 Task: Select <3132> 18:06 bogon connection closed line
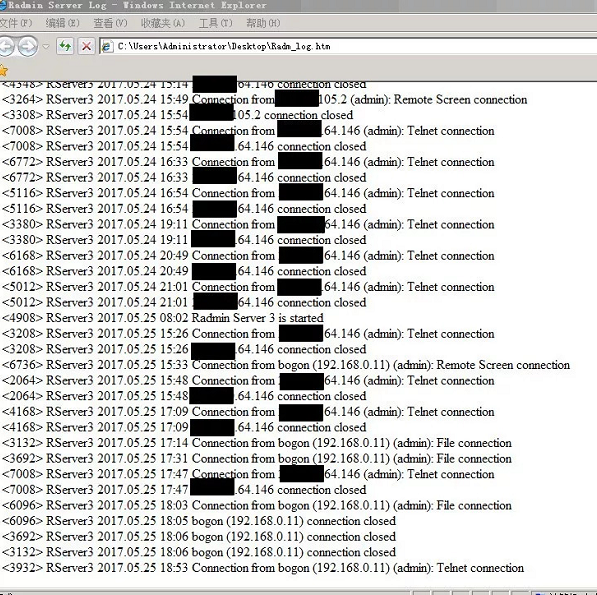click(x=199, y=552)
